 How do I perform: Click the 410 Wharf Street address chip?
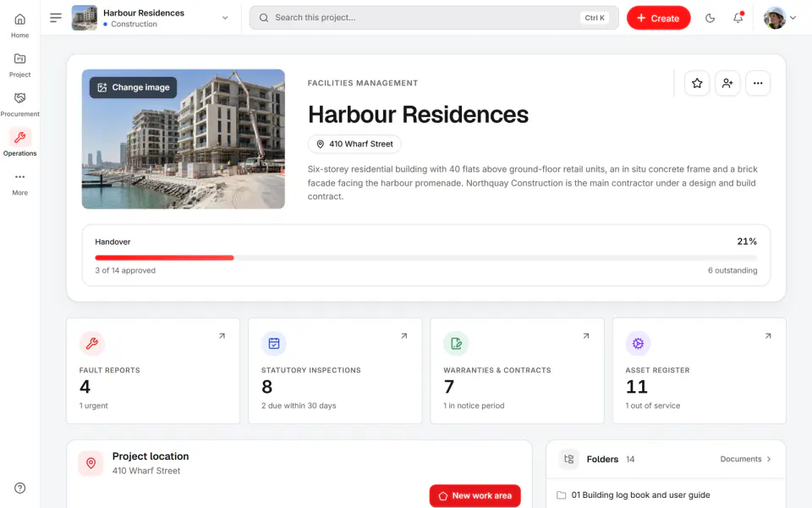tap(354, 144)
